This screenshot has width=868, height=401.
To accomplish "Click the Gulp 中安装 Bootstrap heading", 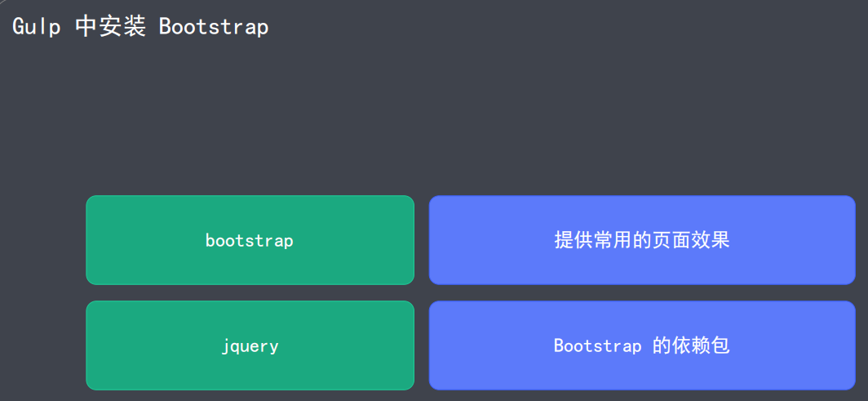I will click(x=140, y=26).
